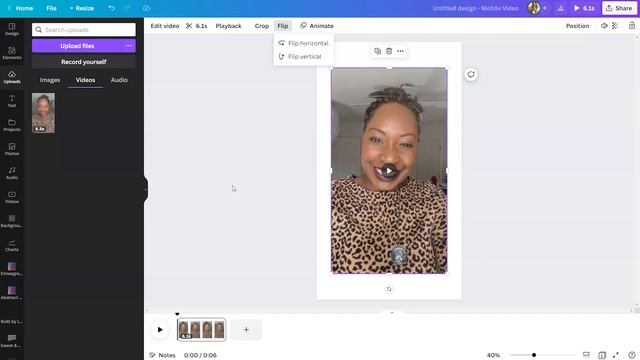Select Flip horizontal from the menu
This screenshot has height=360, width=640.
tap(304, 43)
